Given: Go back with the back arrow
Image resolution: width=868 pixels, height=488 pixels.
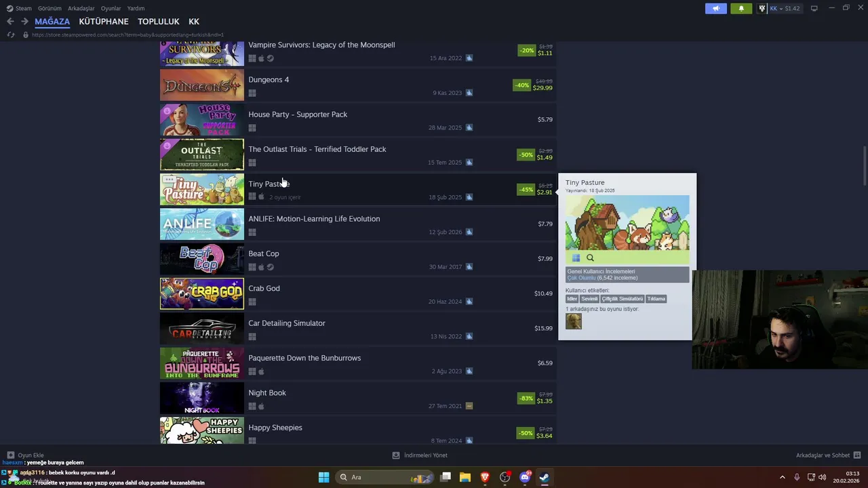Looking at the screenshot, I should pyautogui.click(x=10, y=22).
